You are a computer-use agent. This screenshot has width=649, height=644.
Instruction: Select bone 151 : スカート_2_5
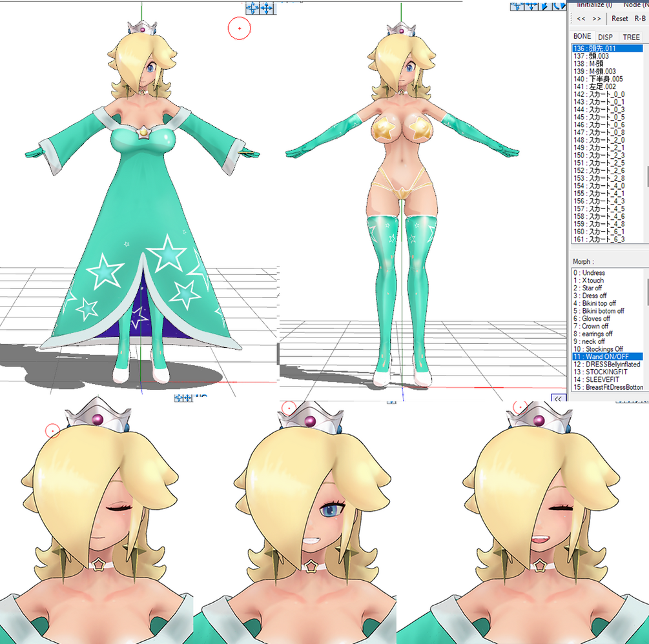(607, 163)
